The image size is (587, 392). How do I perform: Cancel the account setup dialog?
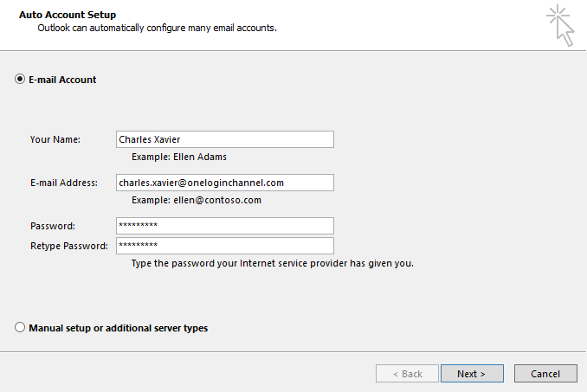[x=545, y=373]
